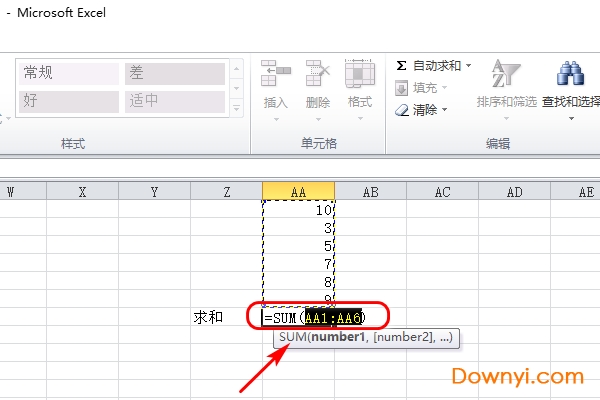Image resolution: width=600 pixels, height=400 pixels.
Task: Select the AA column header
Action: pos(298,191)
